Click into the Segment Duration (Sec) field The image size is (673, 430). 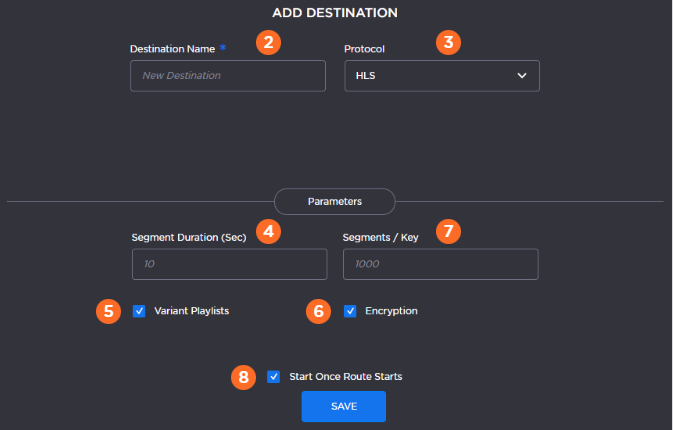pyautogui.click(x=229, y=264)
